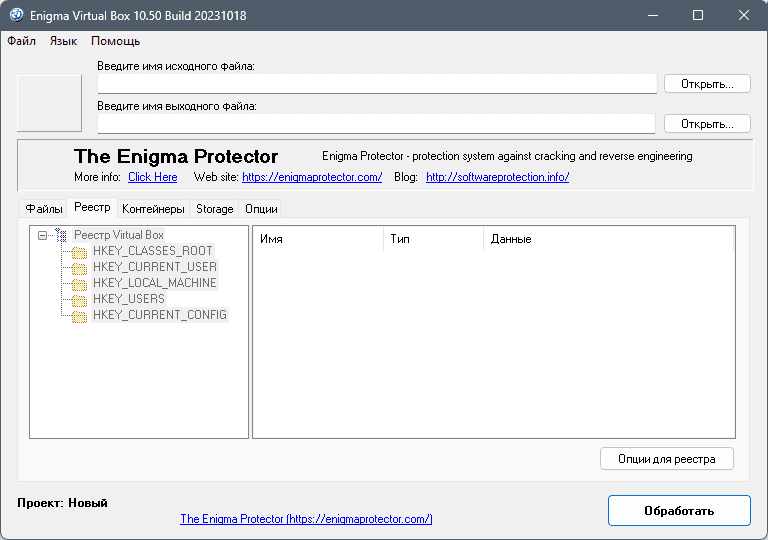Minimize the Enigma Virtual Box window
The width and height of the screenshot is (768, 540).
coord(652,15)
